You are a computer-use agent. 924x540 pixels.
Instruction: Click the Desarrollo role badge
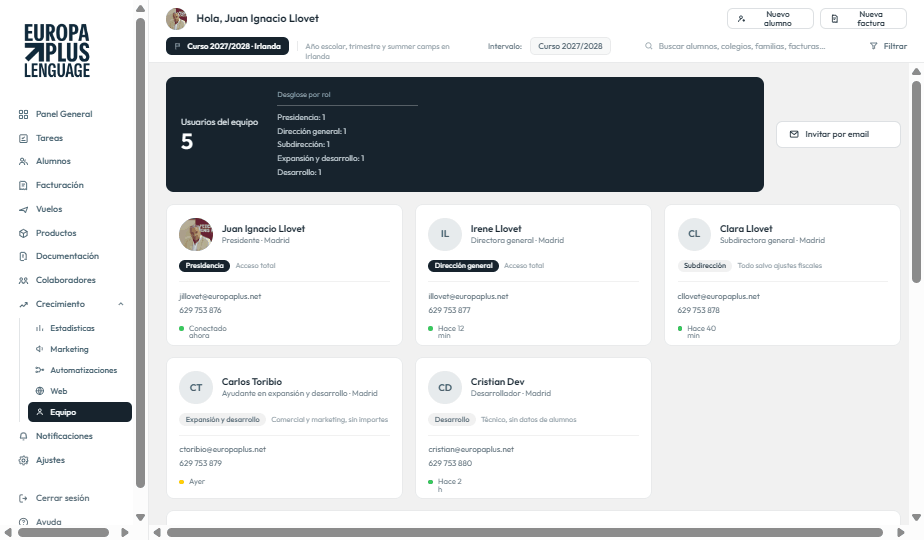[x=452, y=420]
